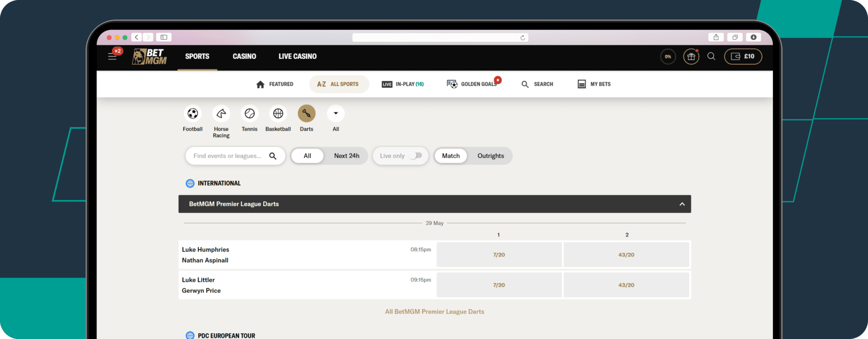Click the PDC EUROPEAN TOUR heading

[x=226, y=336]
